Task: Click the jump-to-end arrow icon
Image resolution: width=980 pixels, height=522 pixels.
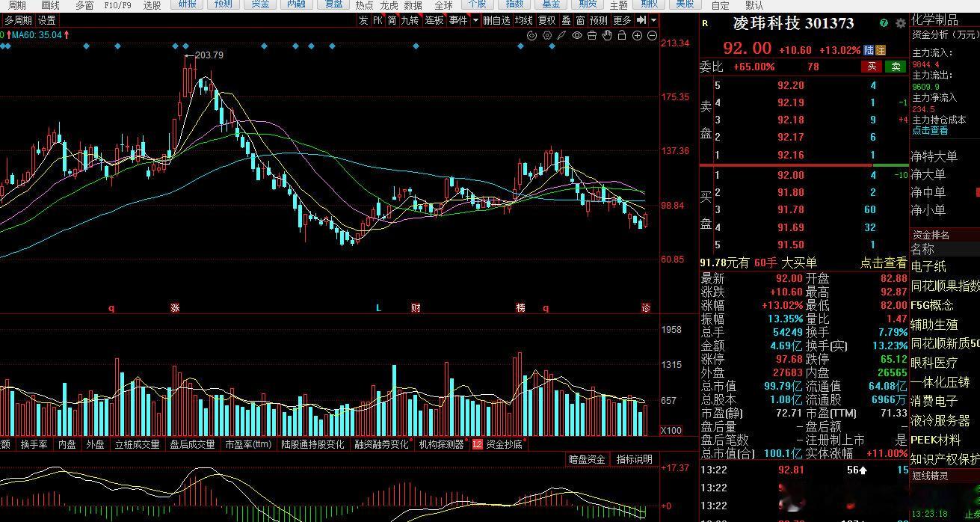Action: [641, 20]
